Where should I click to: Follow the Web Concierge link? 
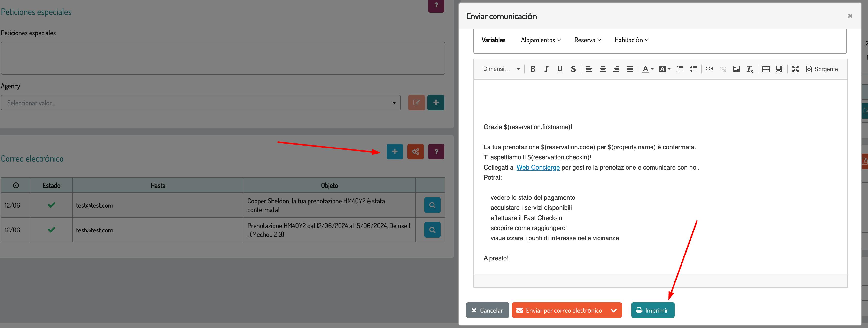coord(538,167)
